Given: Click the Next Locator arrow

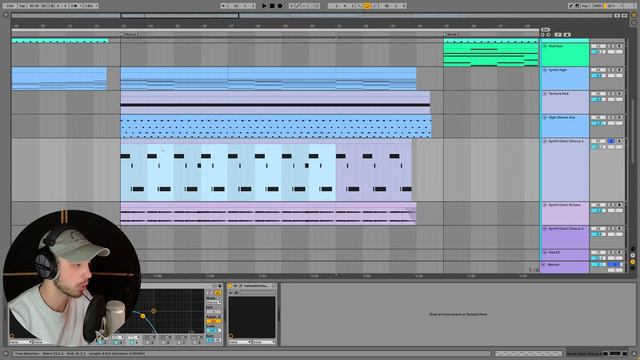Looking at the screenshot, I should coord(549,35).
